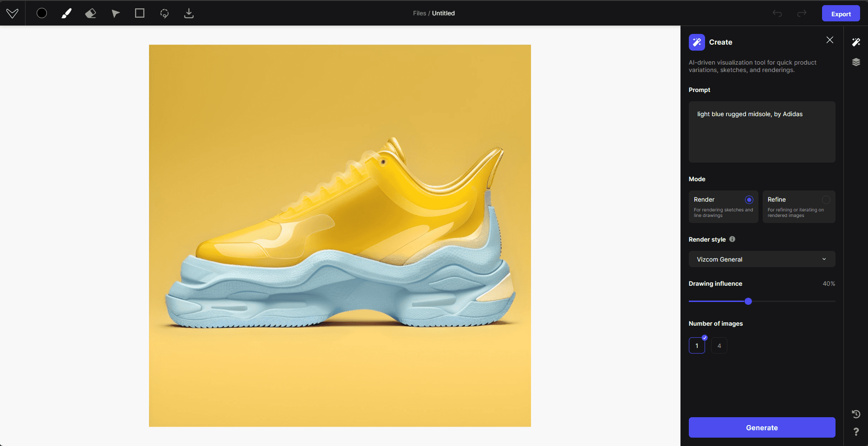Open the version History panel

pos(856,413)
